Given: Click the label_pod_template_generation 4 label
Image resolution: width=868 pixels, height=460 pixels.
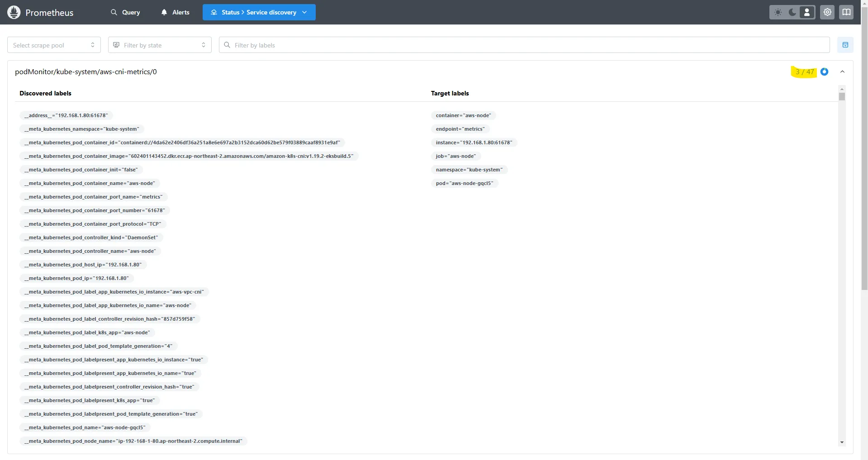Looking at the screenshot, I should point(99,346).
